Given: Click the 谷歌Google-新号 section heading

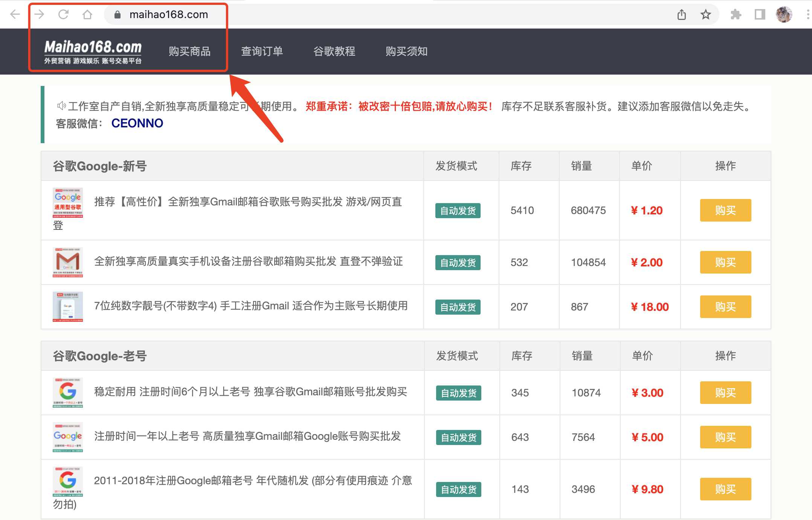Looking at the screenshot, I should [100, 166].
